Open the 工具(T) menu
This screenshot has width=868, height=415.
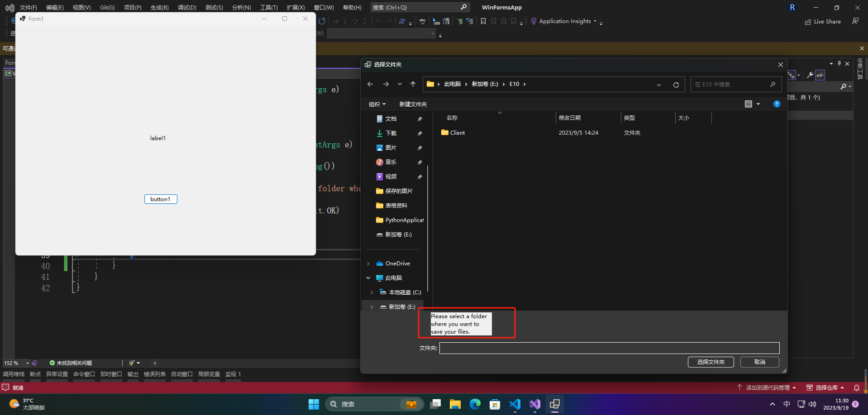tap(269, 8)
